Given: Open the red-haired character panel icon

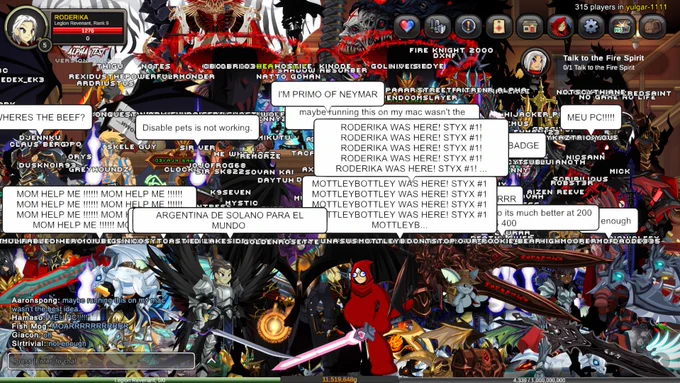Looking at the screenshot, I should (x=560, y=26).
